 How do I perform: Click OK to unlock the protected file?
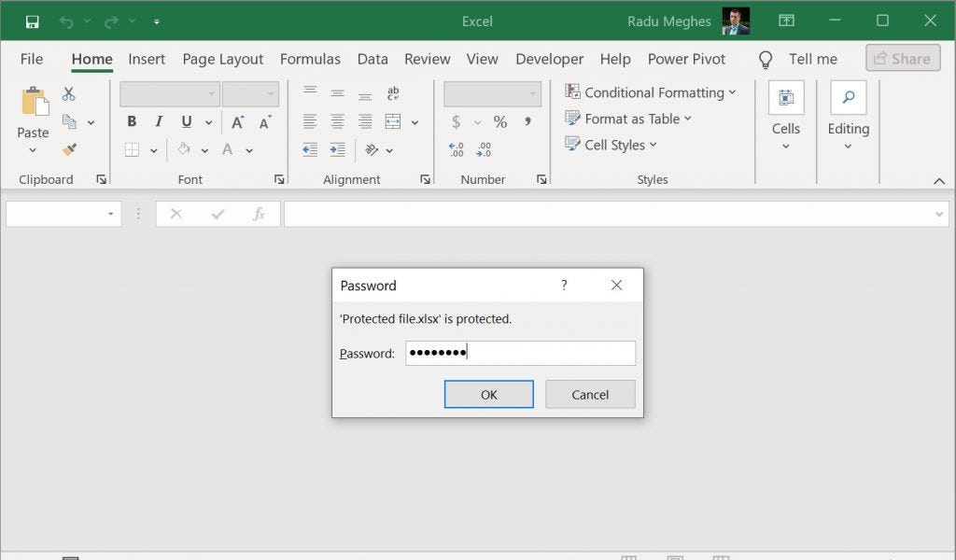pyautogui.click(x=488, y=394)
